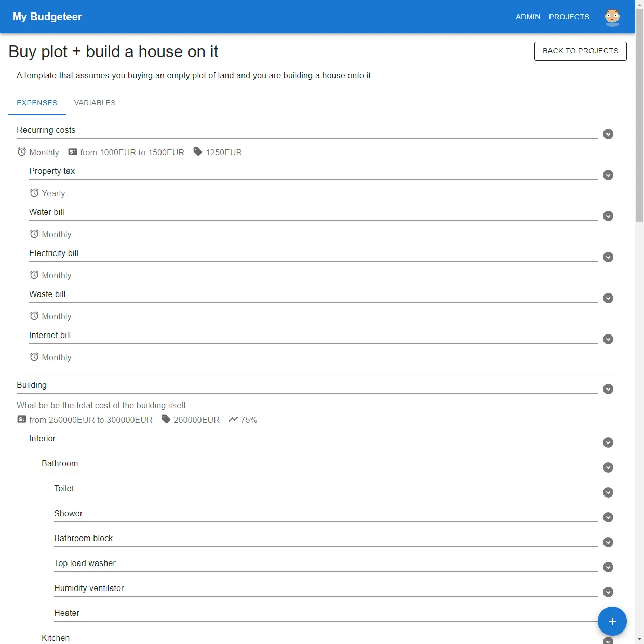
Task: Click the price tag icon showing 1250EUR
Action: tap(197, 152)
